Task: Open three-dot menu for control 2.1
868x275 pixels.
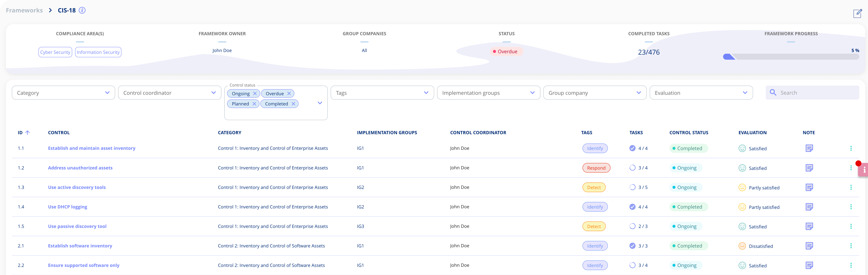Action: click(851, 246)
